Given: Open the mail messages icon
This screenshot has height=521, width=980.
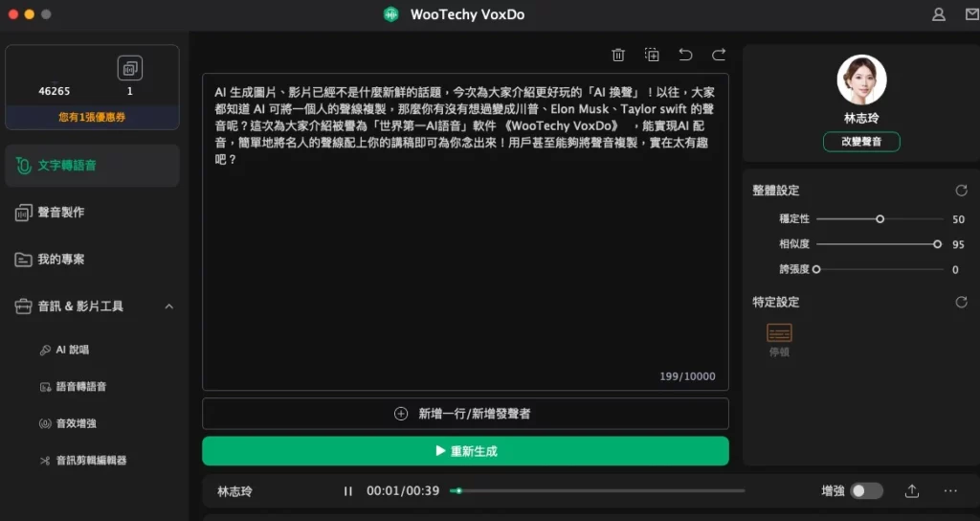Looking at the screenshot, I should pos(971,14).
